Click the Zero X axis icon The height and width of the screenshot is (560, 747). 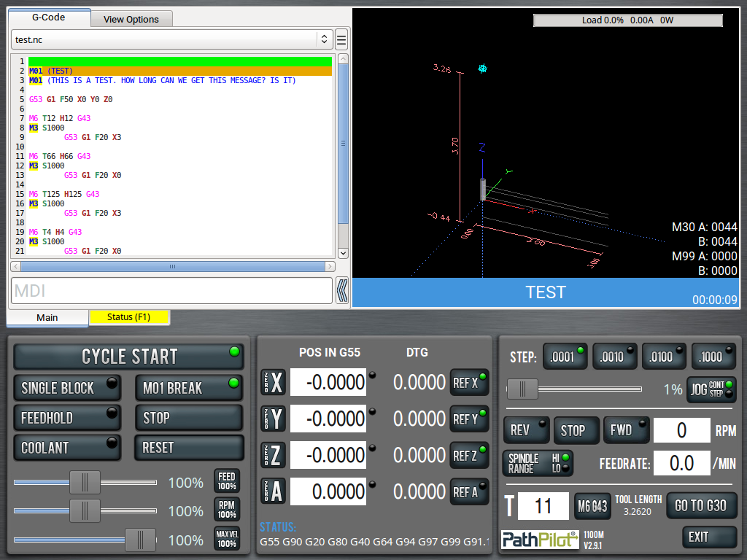[274, 382]
